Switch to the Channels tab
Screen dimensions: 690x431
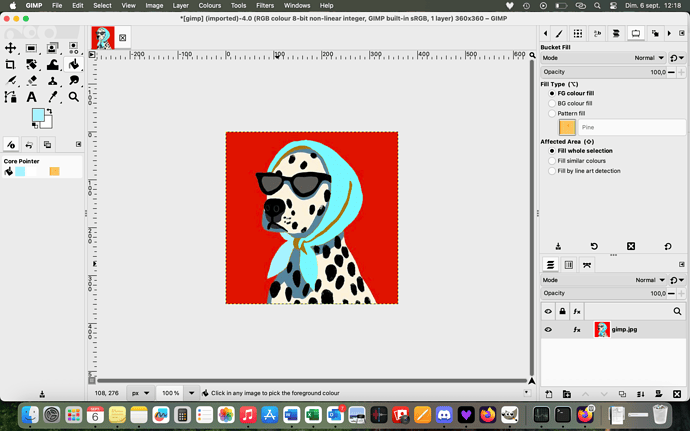click(569, 265)
